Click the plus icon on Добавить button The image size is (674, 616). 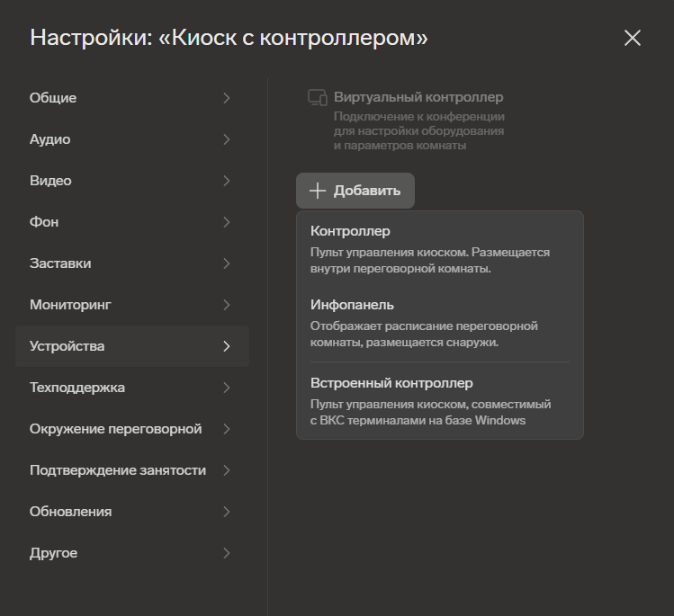tap(318, 191)
